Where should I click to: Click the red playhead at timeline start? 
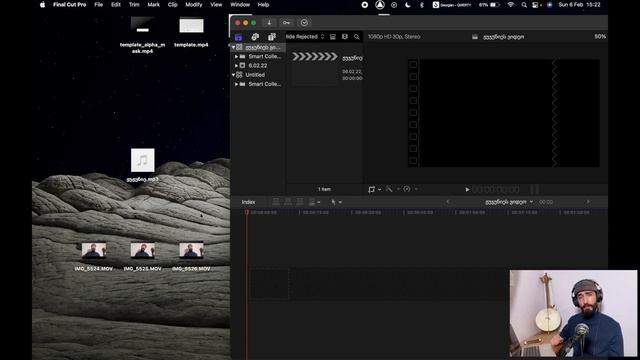(247, 212)
